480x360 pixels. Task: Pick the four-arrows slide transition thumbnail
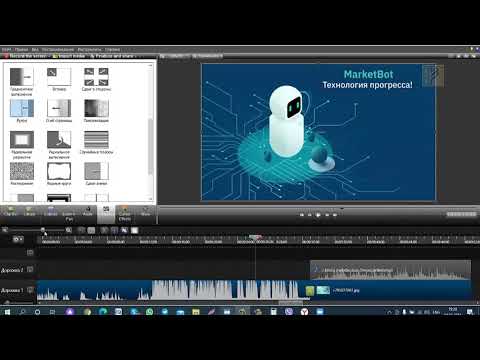[x=96, y=77]
